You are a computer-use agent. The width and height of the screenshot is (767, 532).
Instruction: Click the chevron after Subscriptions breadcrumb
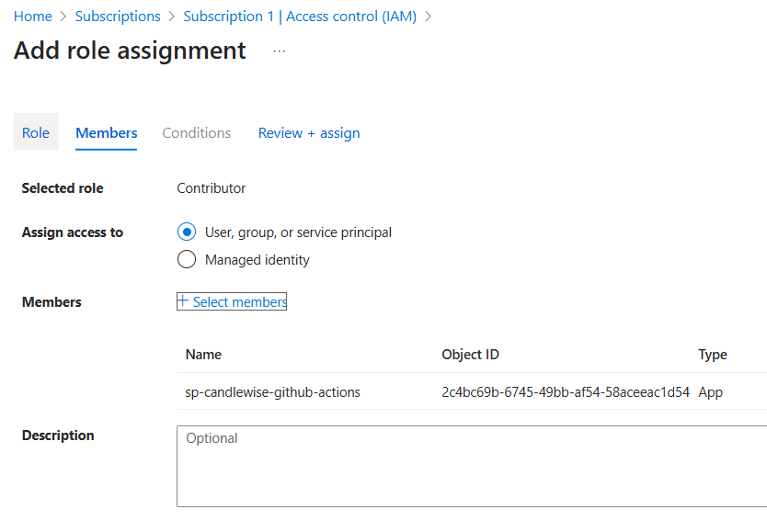click(x=172, y=17)
